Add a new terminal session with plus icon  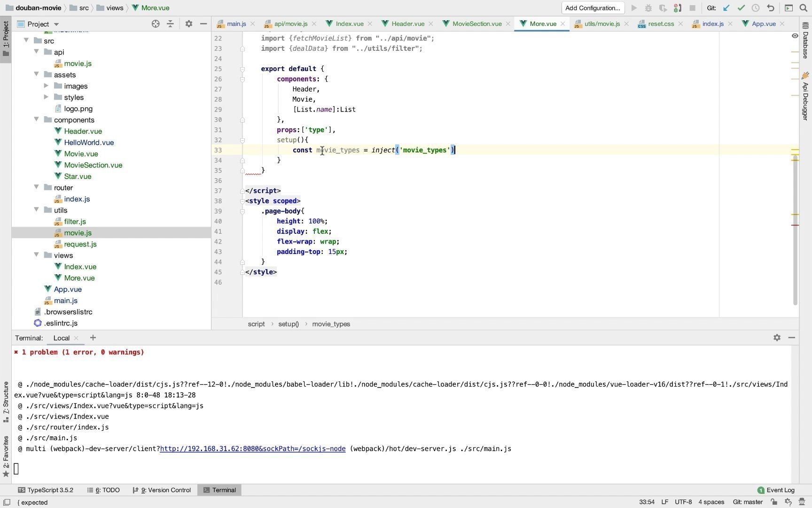point(93,338)
